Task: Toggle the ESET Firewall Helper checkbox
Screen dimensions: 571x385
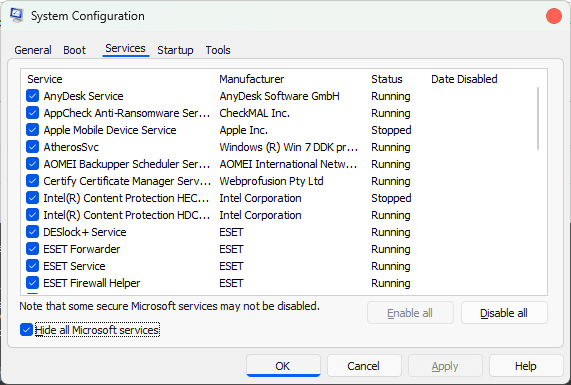Action: (32, 283)
